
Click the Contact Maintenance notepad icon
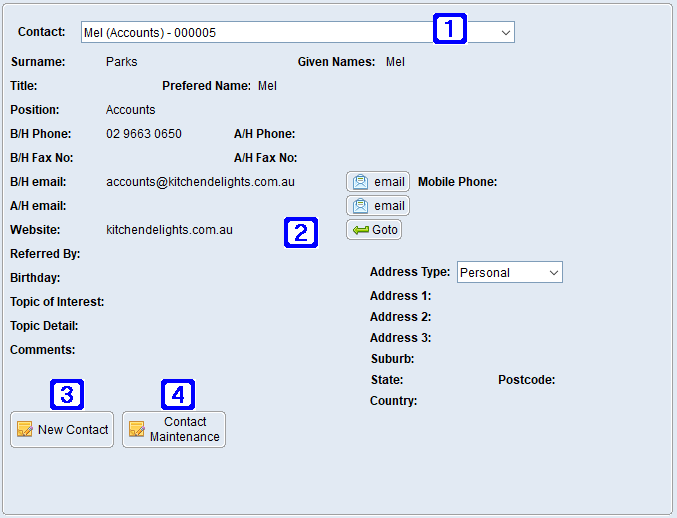pos(137,430)
